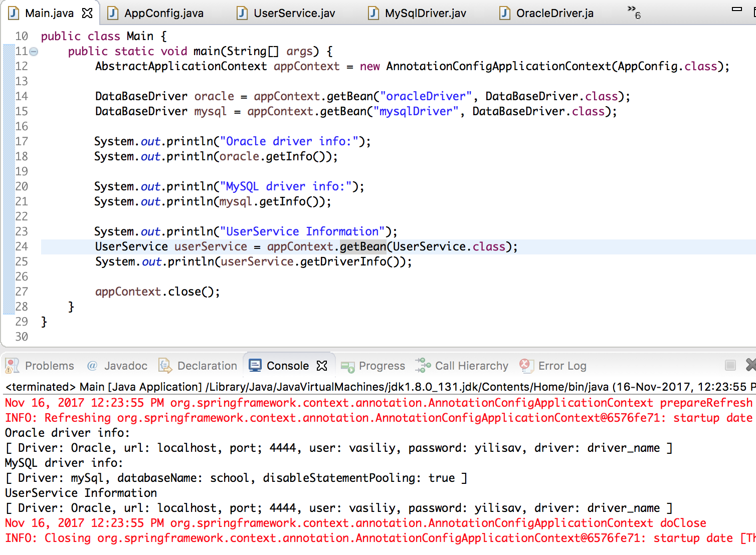
Task: Click line number 17 in the gutter
Action: coord(22,141)
